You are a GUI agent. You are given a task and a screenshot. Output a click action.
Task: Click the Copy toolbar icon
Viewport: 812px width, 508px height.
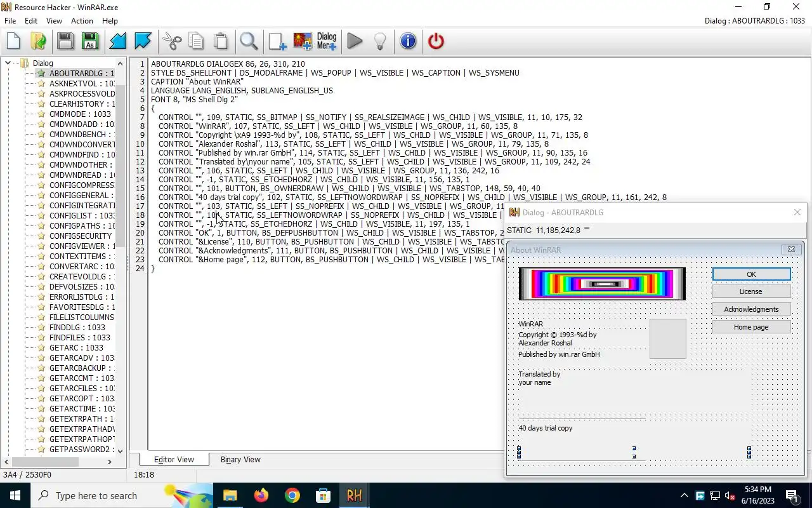click(x=197, y=41)
